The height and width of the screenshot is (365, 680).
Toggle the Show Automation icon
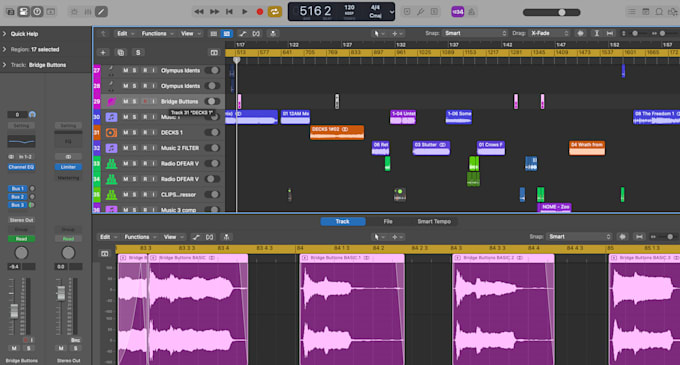(242, 33)
